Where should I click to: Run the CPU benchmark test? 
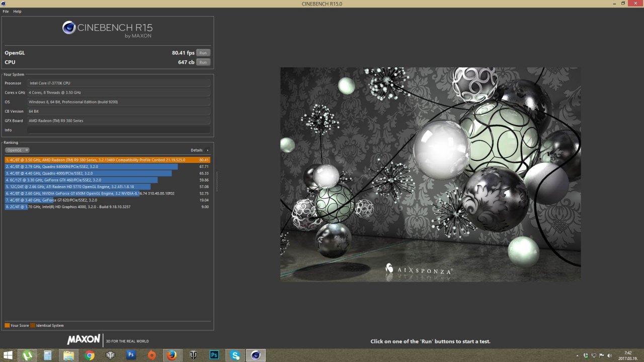pos(203,62)
